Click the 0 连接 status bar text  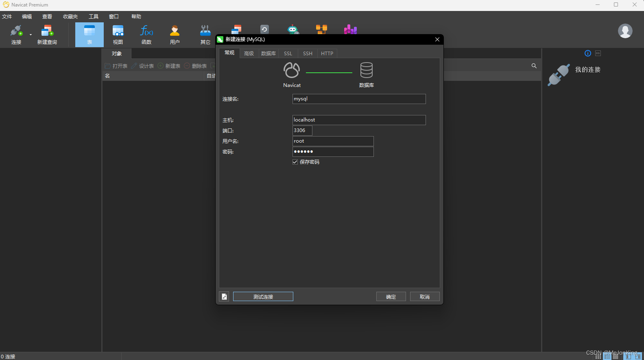[x=8, y=356]
